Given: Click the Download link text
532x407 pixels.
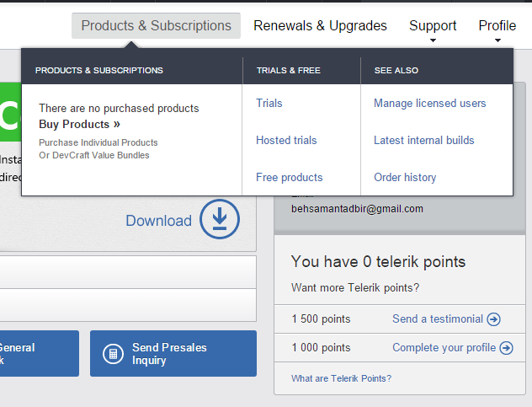Looking at the screenshot, I should (158, 221).
